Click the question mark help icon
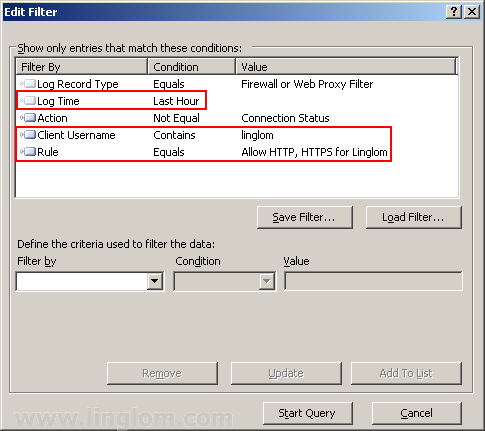485x431 pixels. pos(454,12)
